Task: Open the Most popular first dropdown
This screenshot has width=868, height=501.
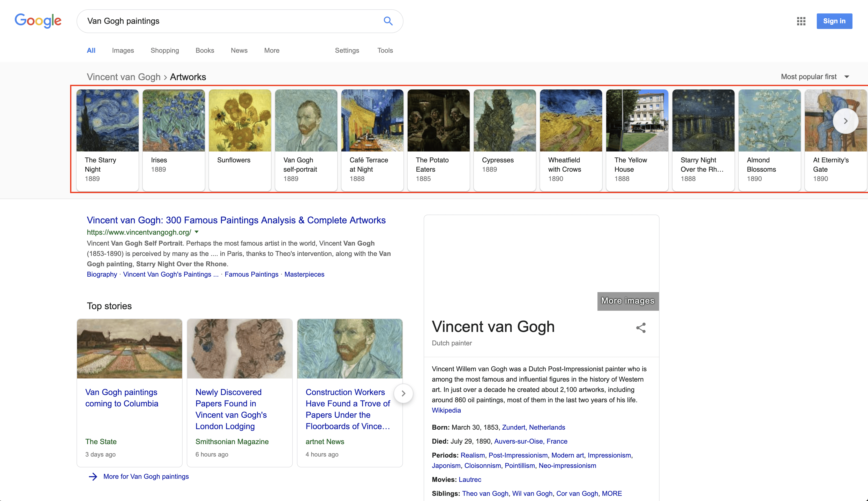Action: (815, 77)
